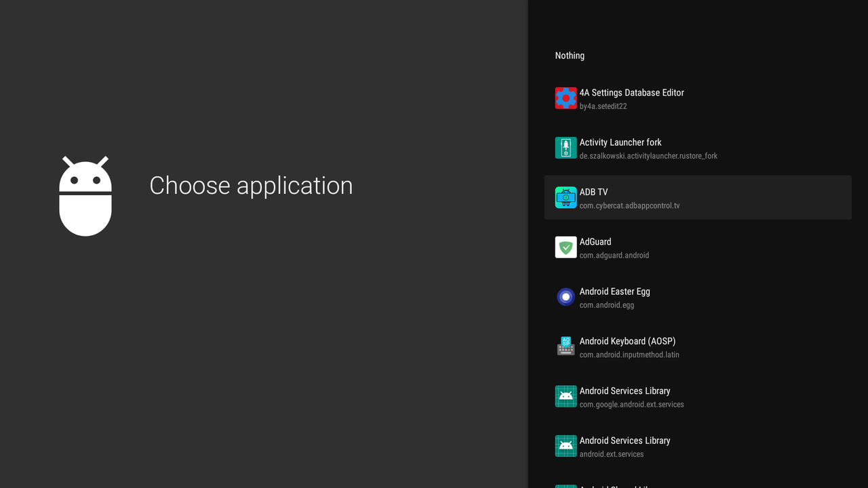This screenshot has width=868, height=488.
Task: Click the package name "com.cybercat.adbappcontrol.tv"
Action: tap(629, 205)
